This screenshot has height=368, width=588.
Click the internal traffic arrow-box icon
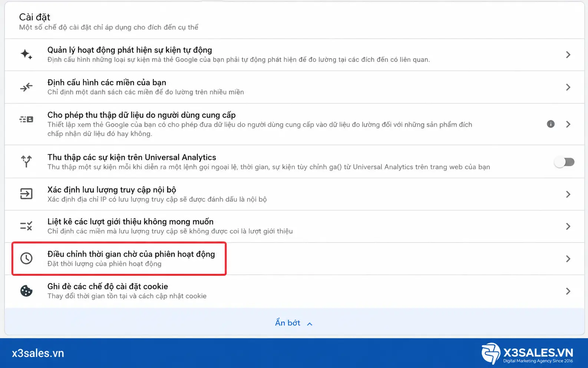coord(26,194)
